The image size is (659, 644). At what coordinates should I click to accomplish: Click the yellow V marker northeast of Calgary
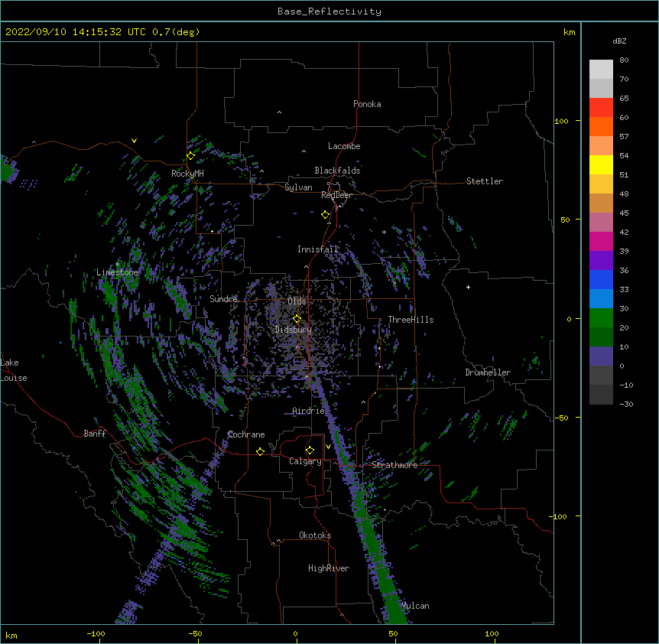pos(328,447)
